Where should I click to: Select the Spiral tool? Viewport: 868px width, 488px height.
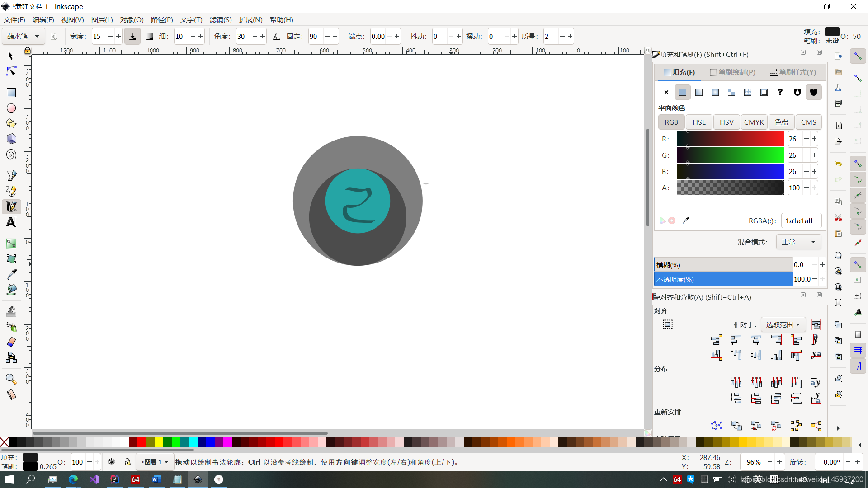tap(11, 155)
